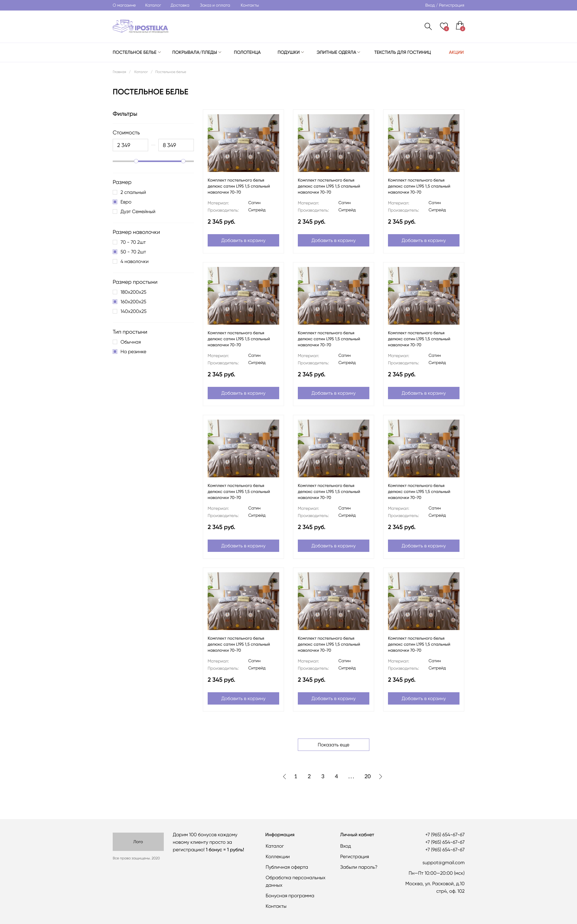The height and width of the screenshot is (924, 577).
Task: Open 'Заказ и оплата' in top bar
Action: (215, 5)
